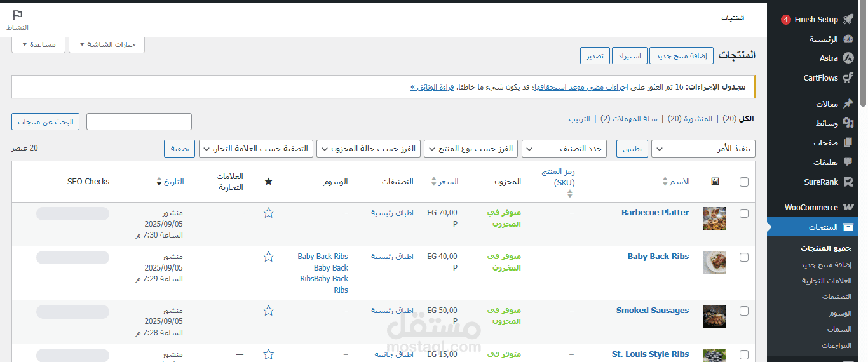868x362 pixels.
Task: Click the WooCommerce logo icon
Action: pos(848,208)
